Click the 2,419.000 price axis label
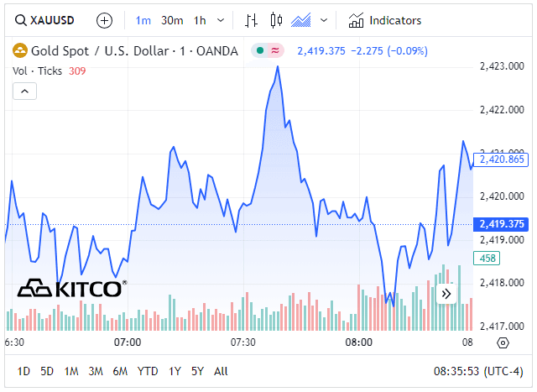The height and width of the screenshot is (392, 537). [502, 240]
